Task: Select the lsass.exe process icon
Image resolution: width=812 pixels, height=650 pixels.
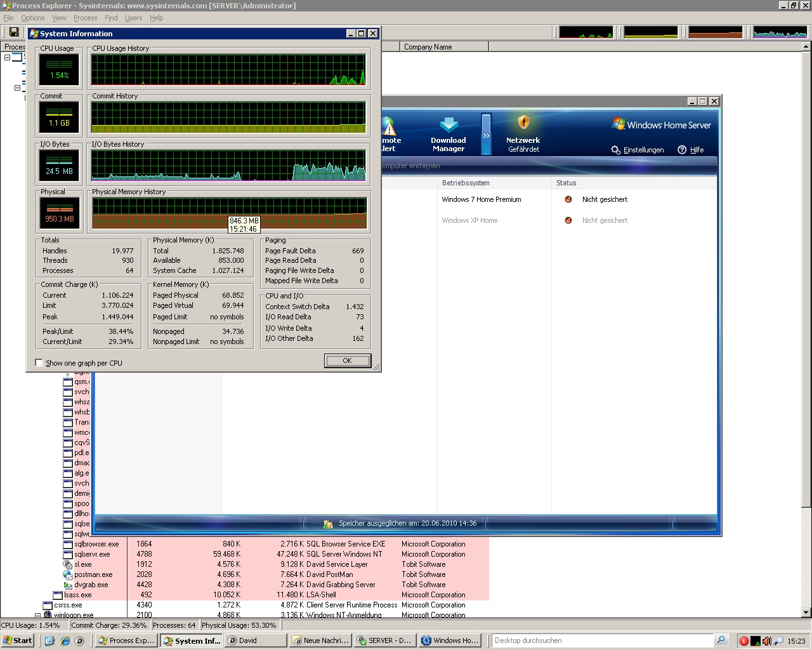Action: click(58, 595)
